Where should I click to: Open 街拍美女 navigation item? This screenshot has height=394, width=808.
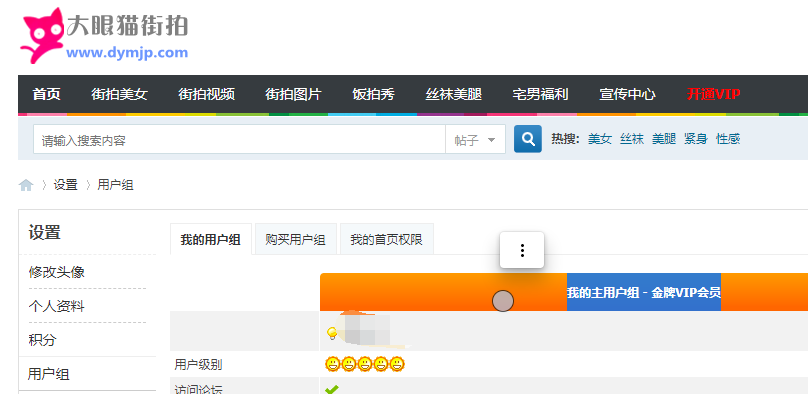tap(120, 94)
